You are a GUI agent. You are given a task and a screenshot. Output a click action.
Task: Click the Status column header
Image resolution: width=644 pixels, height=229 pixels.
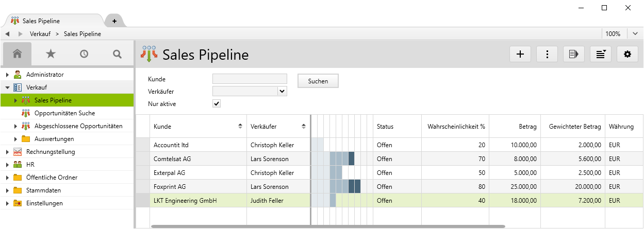tap(397, 126)
